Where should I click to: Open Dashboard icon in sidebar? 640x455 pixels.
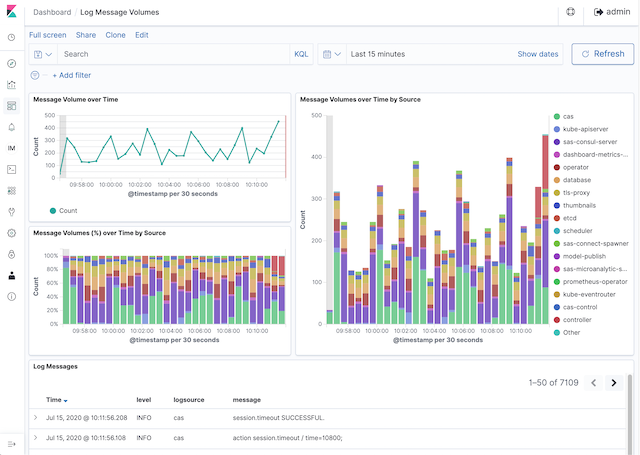(x=11, y=106)
